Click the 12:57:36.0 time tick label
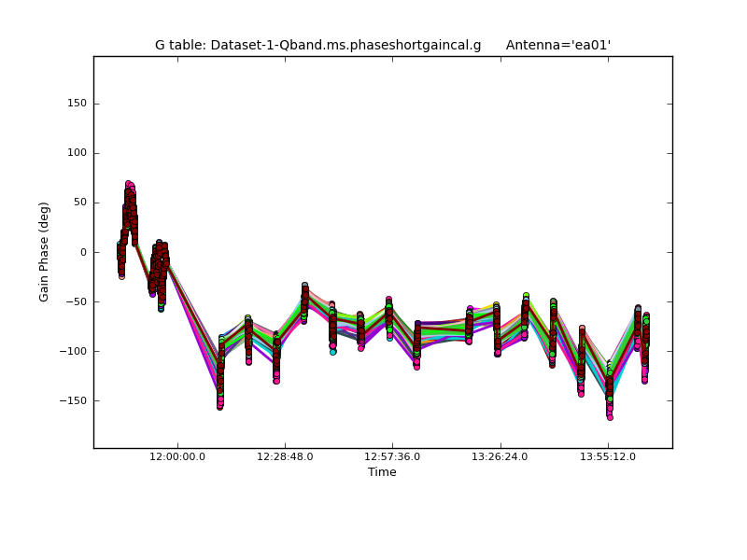Image resolution: width=747 pixels, height=560 pixels. (x=392, y=456)
